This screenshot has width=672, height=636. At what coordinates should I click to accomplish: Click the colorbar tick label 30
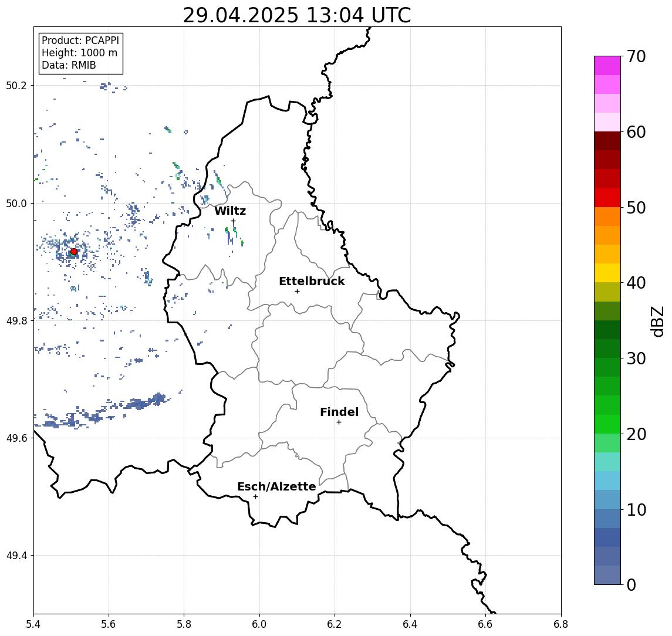636,358
